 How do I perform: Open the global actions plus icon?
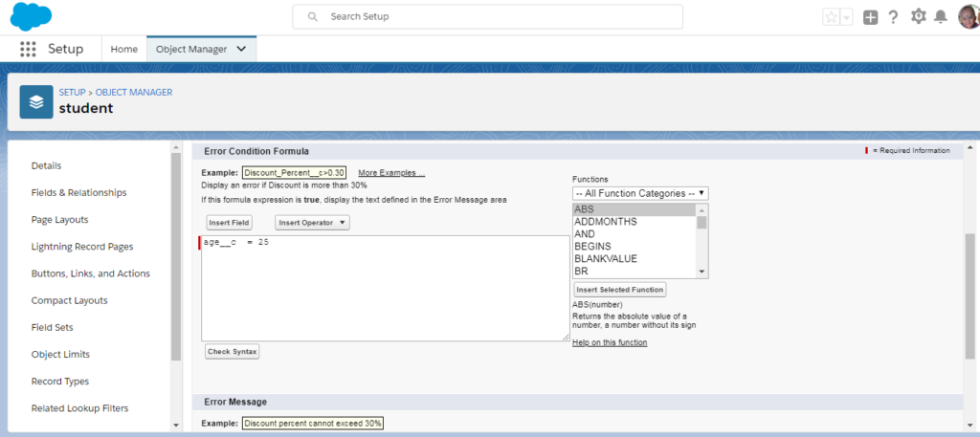tap(870, 17)
